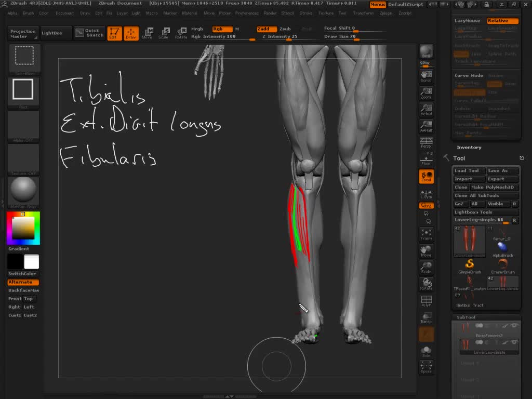Select the EraserBrush tool icon
532x399 pixels.
coord(502,266)
